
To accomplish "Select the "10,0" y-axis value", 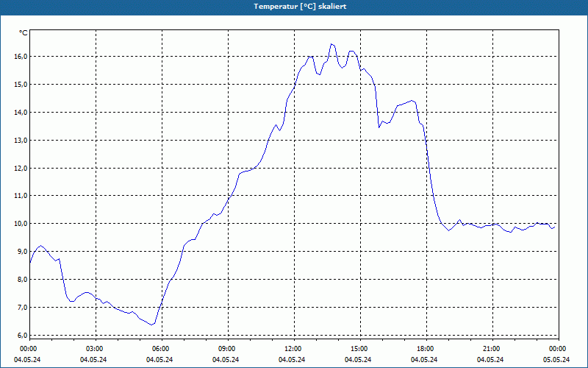I will pyautogui.click(x=21, y=224).
